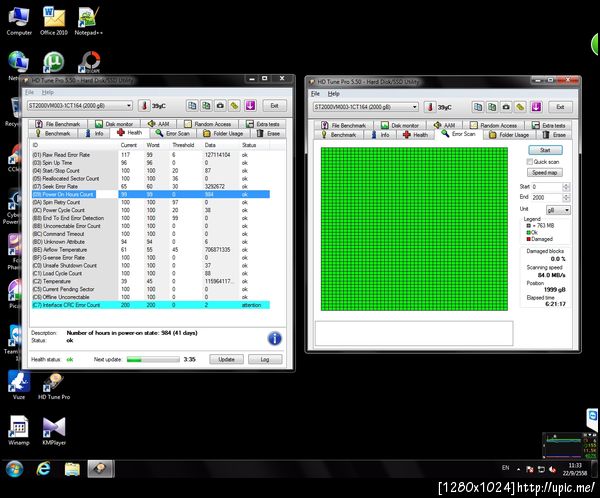Click the first copy icon in right HD Tune toolbar
This screenshot has width=600, height=498.
click(x=478, y=107)
